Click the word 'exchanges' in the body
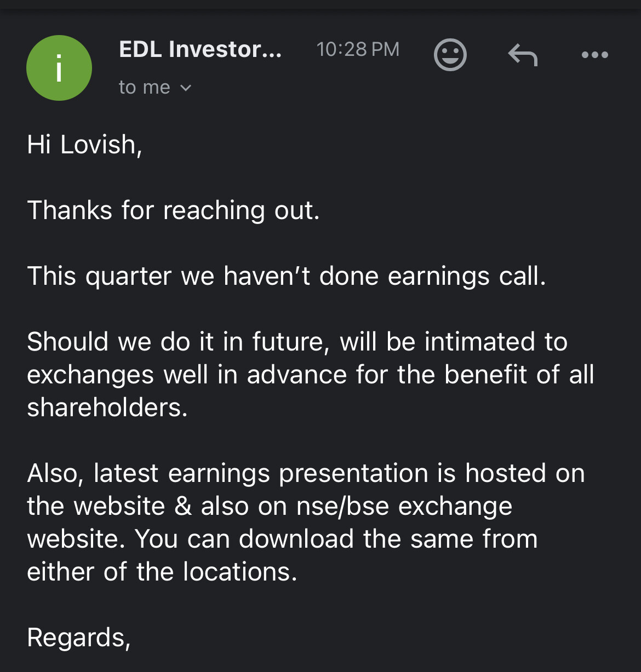 [x=90, y=375]
